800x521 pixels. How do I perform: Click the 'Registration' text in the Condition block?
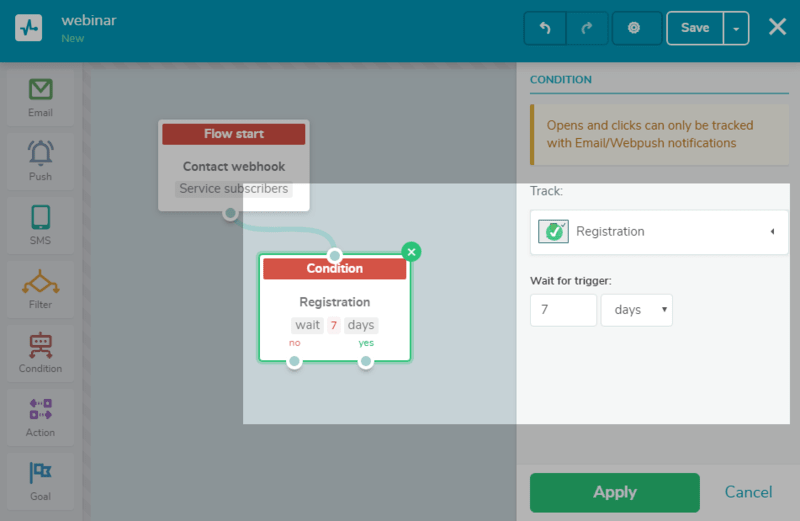tap(335, 302)
